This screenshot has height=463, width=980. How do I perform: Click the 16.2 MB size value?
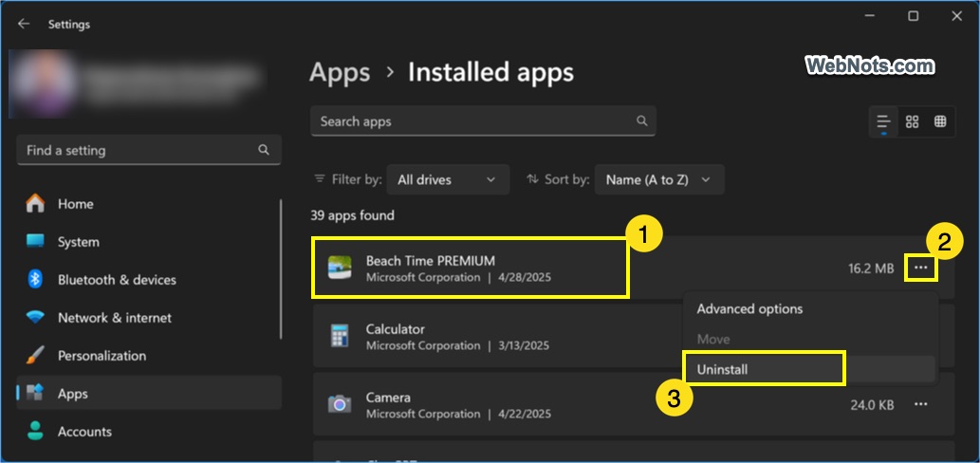[871, 269]
